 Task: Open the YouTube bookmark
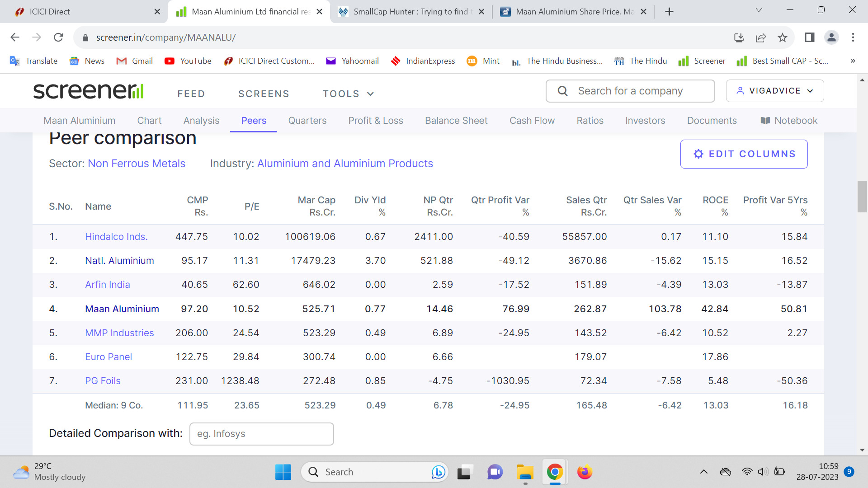tap(188, 61)
